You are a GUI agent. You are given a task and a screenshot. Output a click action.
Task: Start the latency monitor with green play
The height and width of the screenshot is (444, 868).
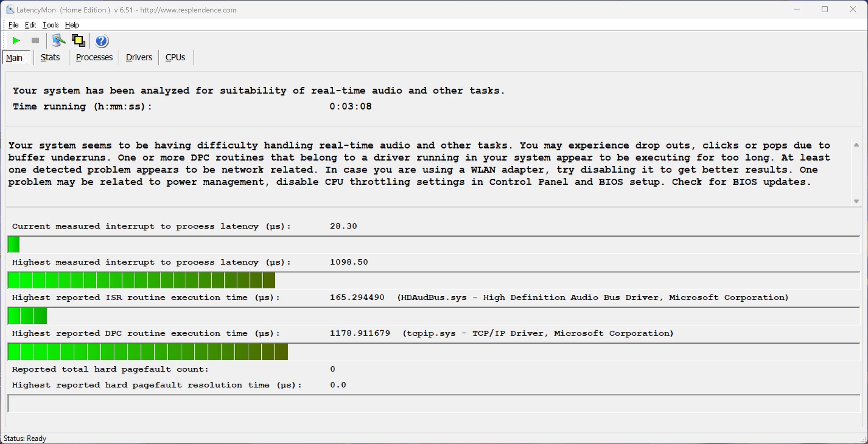[x=16, y=41]
